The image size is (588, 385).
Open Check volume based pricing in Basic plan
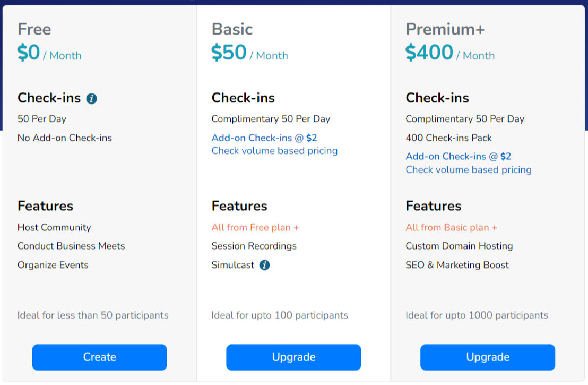coord(274,151)
